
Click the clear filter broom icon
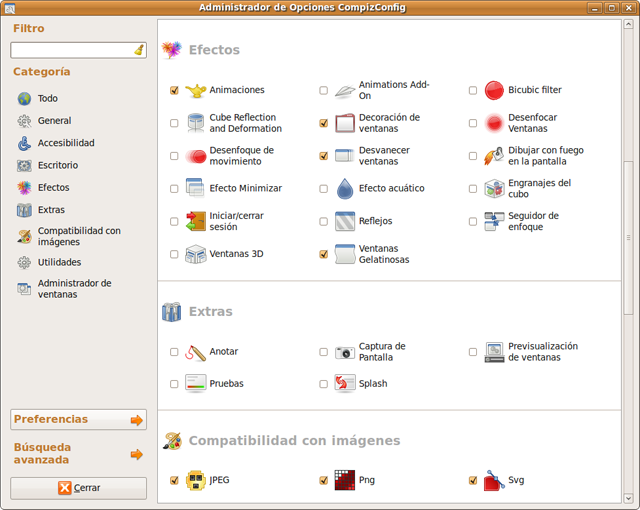[138, 49]
